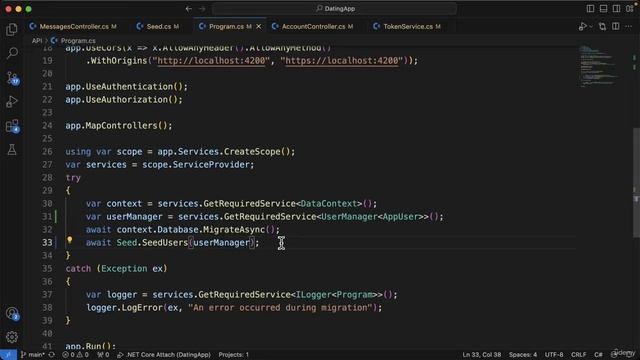
Task: Click the word ServiceProvider on line 27
Action: click(211, 164)
